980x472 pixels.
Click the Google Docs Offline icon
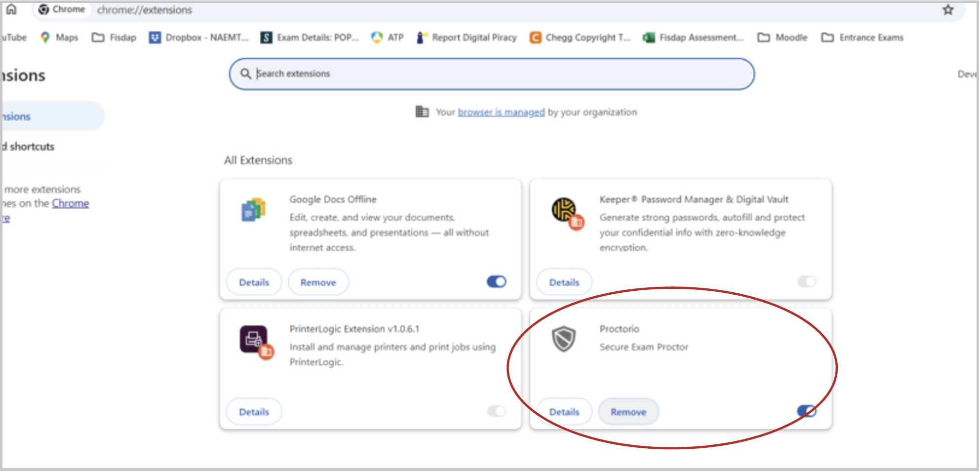(x=253, y=210)
